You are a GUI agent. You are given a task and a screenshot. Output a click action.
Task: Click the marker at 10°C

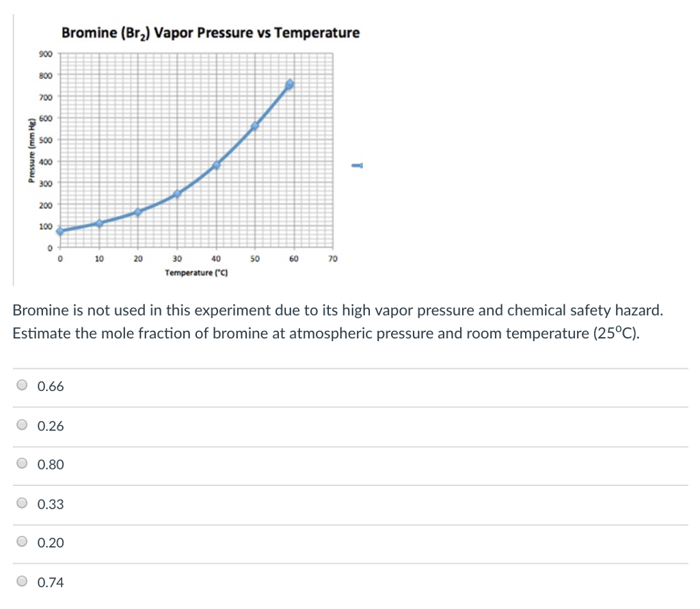click(99, 222)
